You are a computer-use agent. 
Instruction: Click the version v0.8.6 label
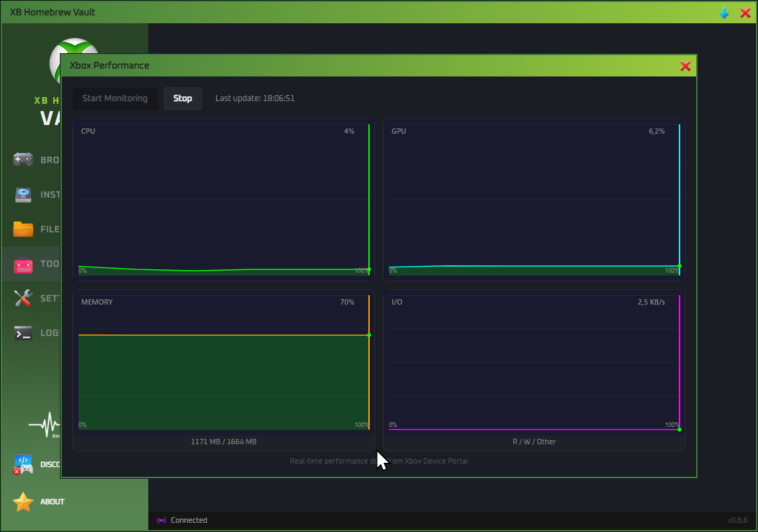coord(737,521)
